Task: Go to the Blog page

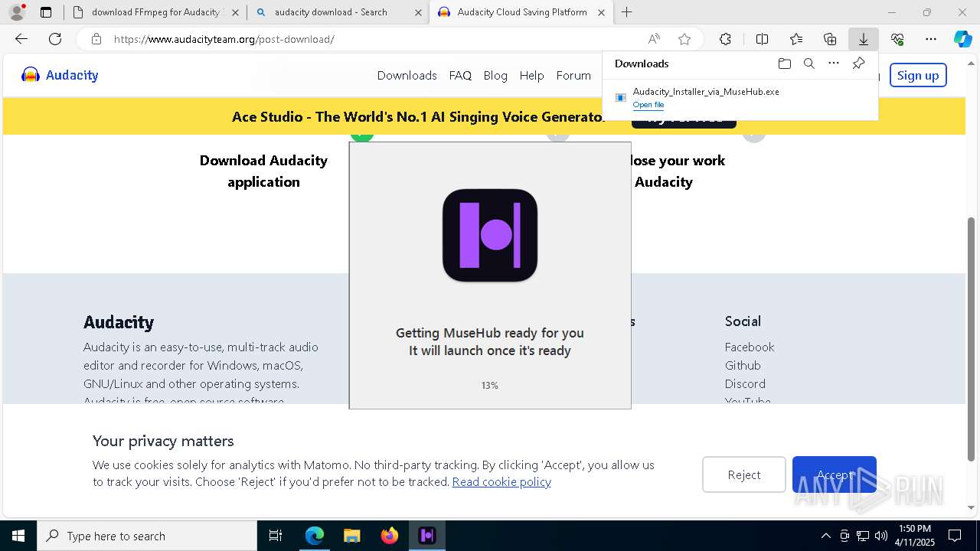Action: 495,75
